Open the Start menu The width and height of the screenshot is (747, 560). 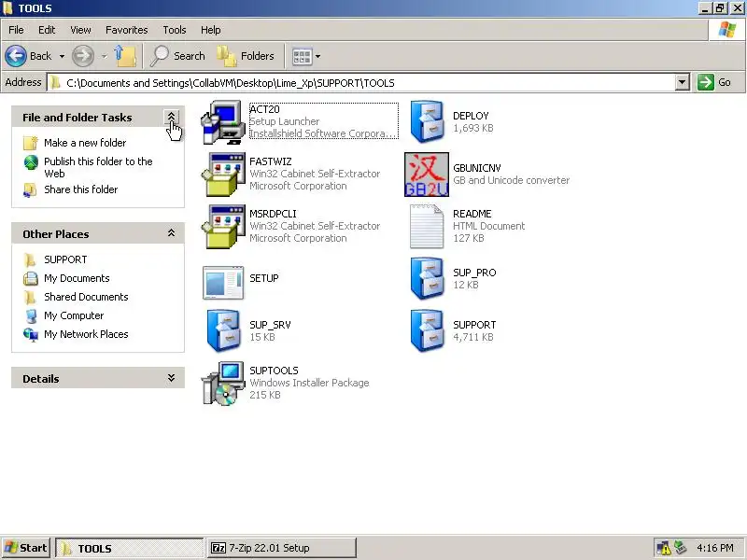point(26,548)
